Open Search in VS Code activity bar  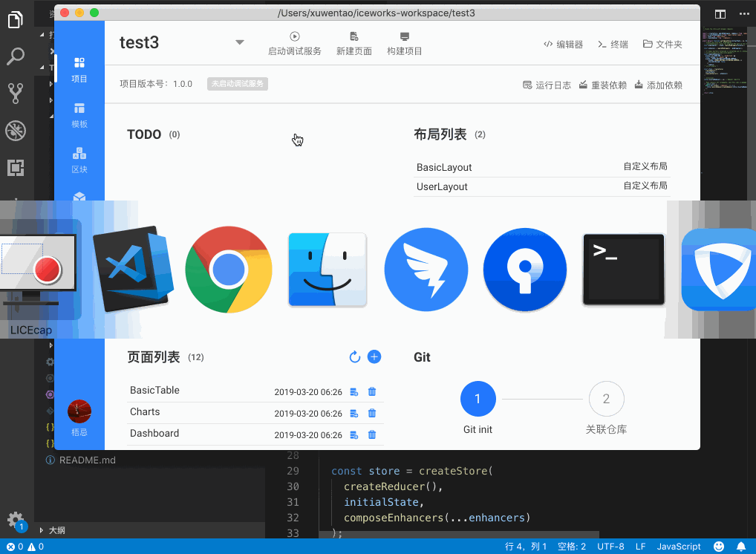coord(16,56)
